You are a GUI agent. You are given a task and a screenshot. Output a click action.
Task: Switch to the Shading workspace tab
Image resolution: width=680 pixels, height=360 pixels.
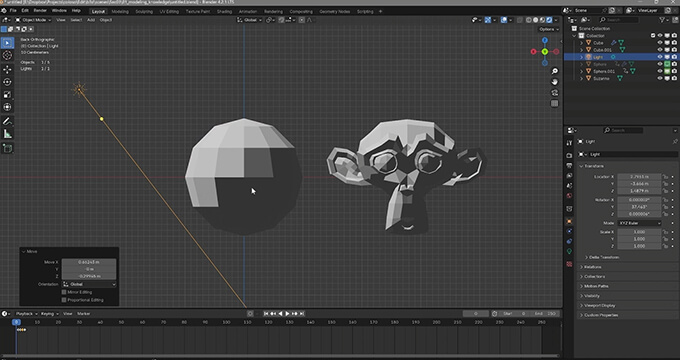click(x=224, y=11)
